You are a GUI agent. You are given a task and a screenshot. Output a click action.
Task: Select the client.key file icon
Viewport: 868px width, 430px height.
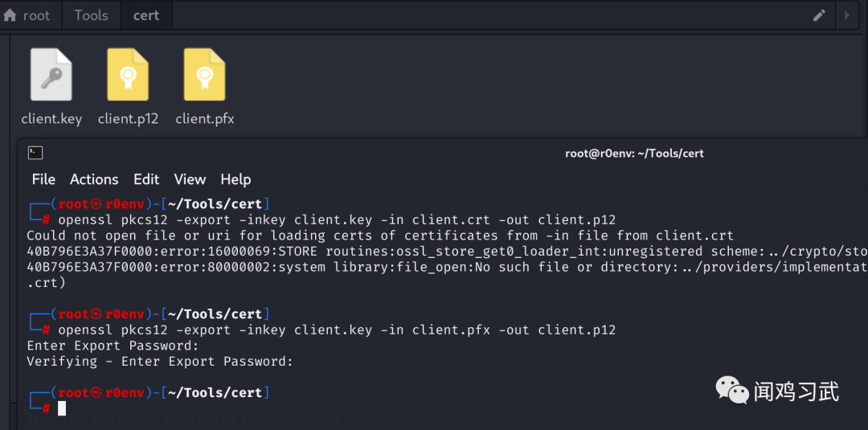tap(51, 75)
